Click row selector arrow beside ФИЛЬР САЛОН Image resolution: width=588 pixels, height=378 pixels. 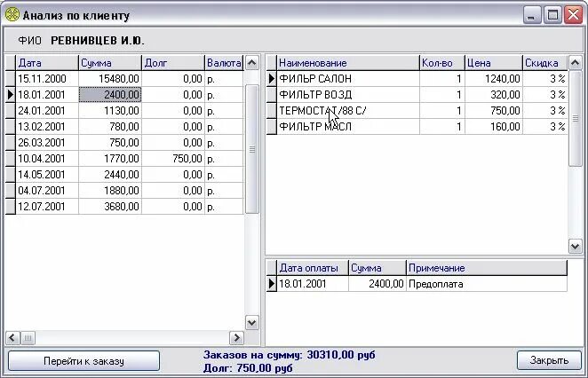(272, 79)
